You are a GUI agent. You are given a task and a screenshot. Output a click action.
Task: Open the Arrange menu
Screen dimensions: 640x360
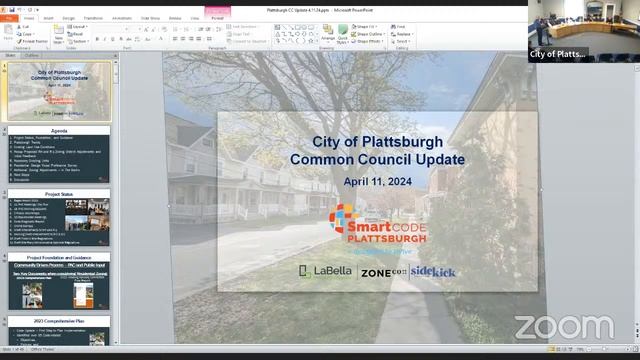328,33
